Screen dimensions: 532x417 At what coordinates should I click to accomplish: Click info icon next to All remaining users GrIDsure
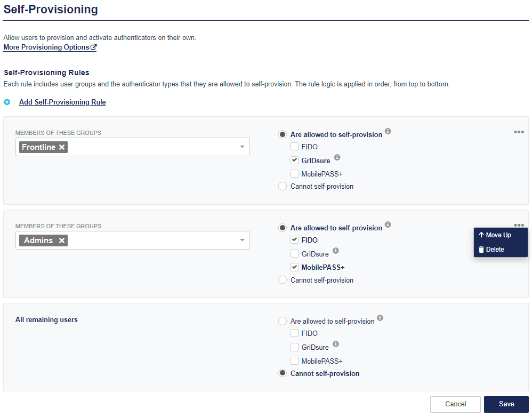click(336, 344)
